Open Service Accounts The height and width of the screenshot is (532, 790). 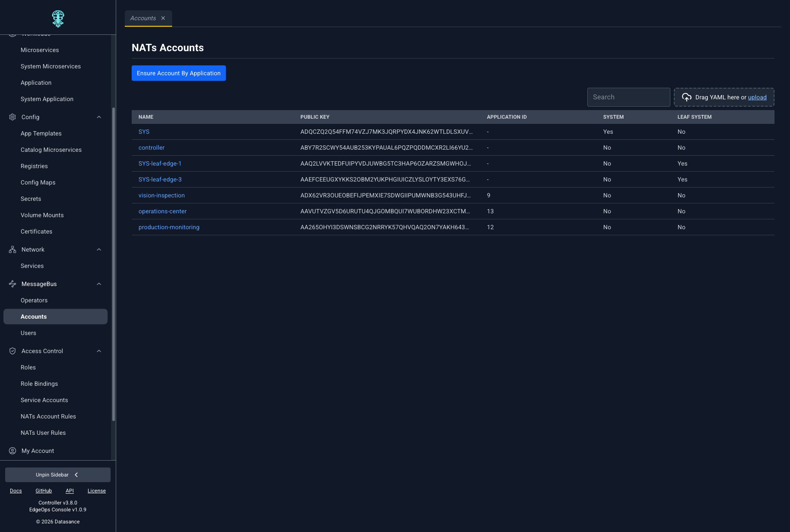(44, 400)
